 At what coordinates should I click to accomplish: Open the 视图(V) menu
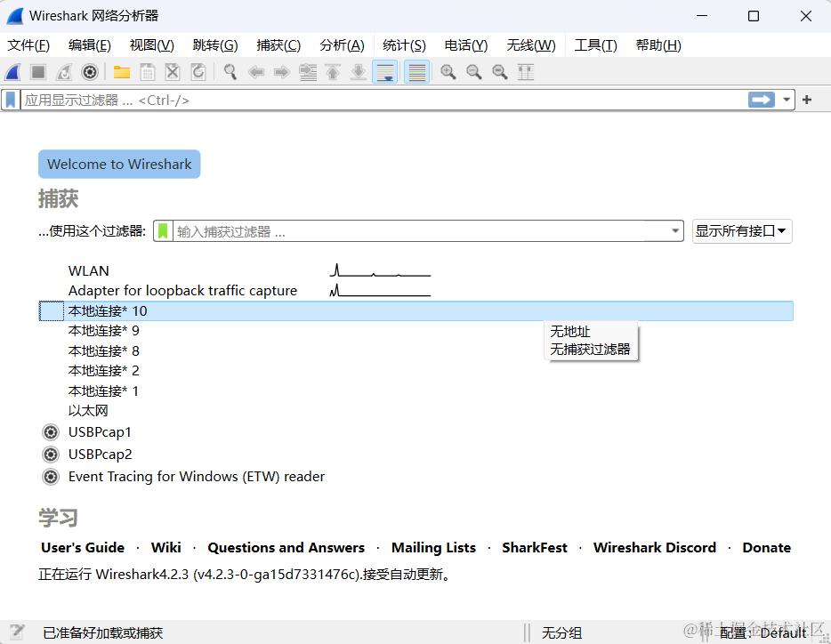tap(151, 45)
